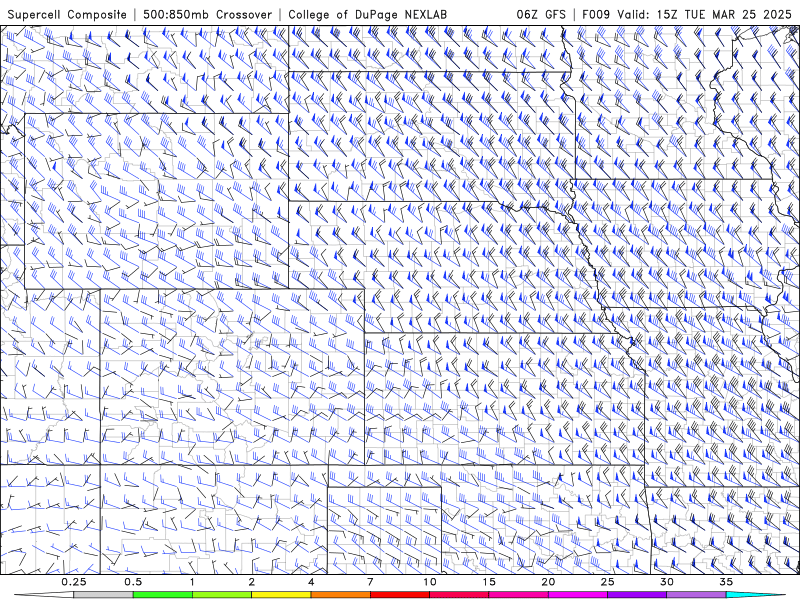This screenshot has height=600, width=800.
Task: Click the scale label 1 on the legend
Action: click(x=192, y=582)
